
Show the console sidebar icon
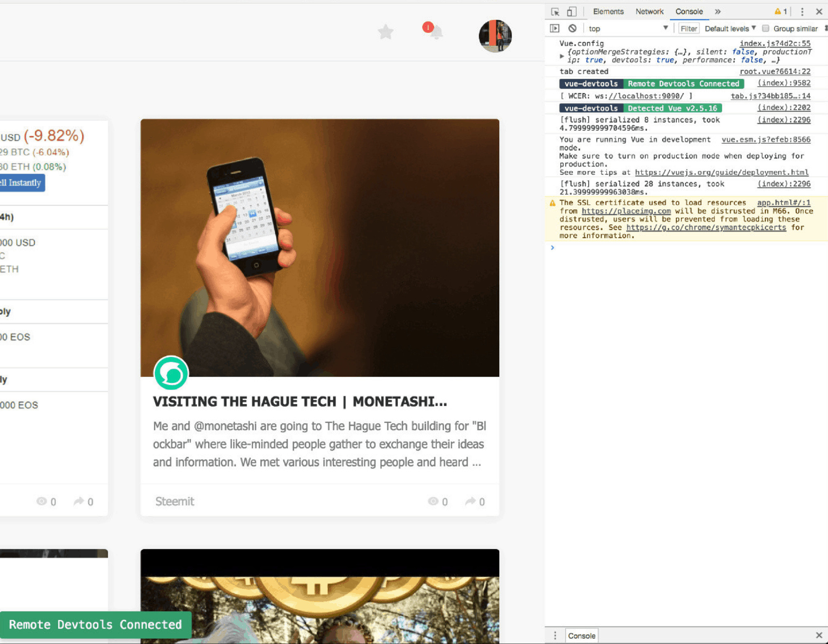point(554,28)
